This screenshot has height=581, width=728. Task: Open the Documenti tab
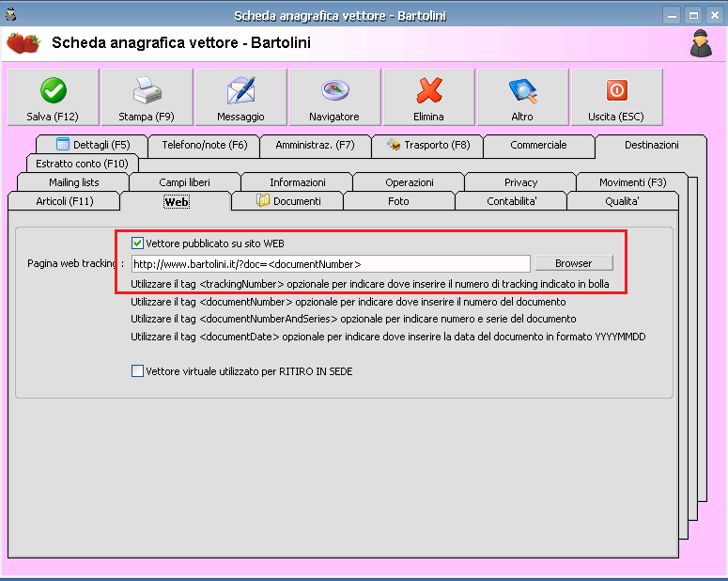click(x=287, y=201)
